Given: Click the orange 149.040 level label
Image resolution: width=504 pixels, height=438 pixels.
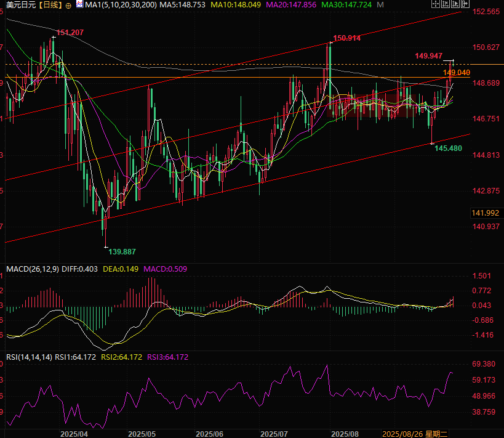Looking at the screenshot, I should [x=457, y=73].
